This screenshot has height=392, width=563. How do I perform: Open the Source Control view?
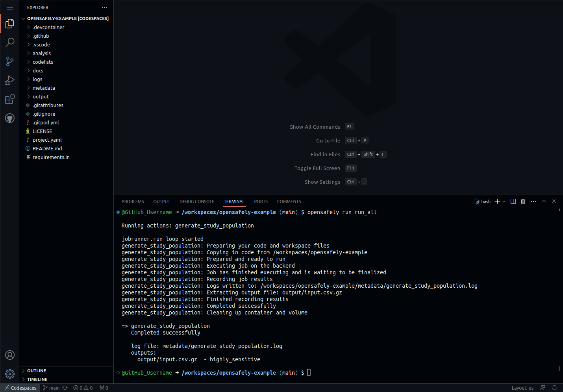(x=10, y=61)
